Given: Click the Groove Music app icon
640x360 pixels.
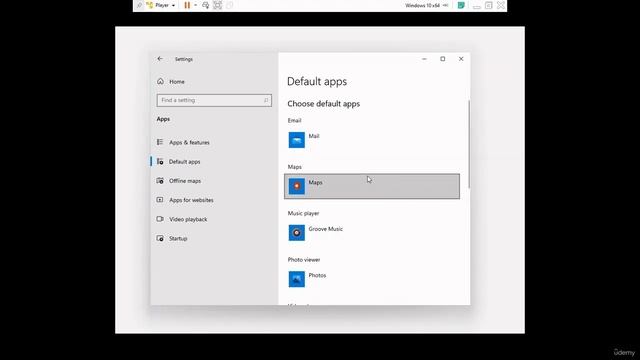Looking at the screenshot, I should (297, 233).
